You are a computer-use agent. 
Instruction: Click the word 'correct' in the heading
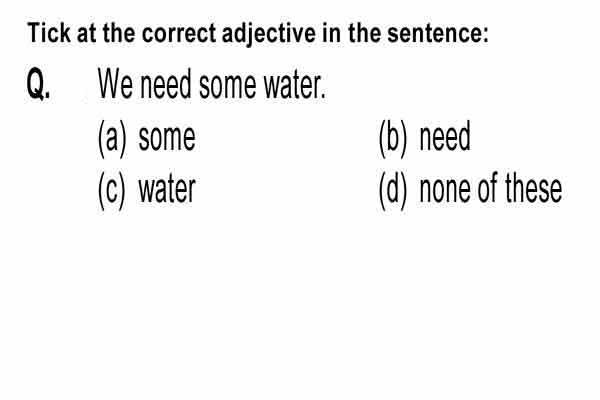coord(179,34)
